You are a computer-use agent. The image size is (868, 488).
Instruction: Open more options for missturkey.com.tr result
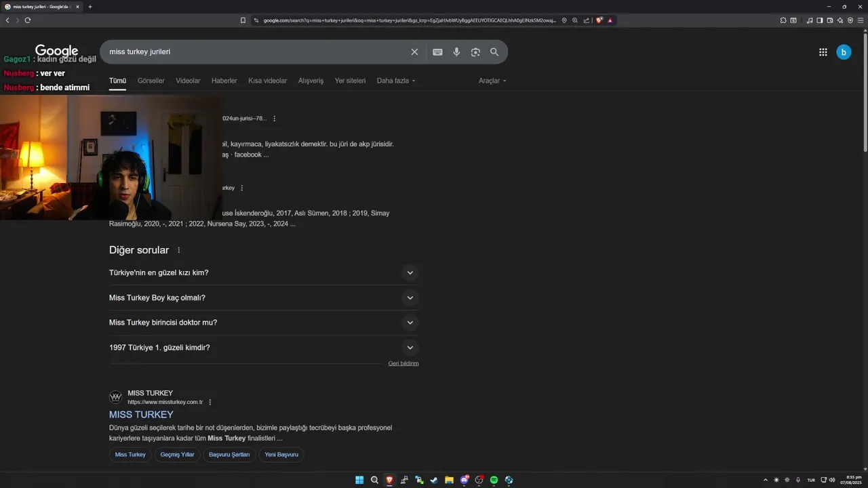210,402
